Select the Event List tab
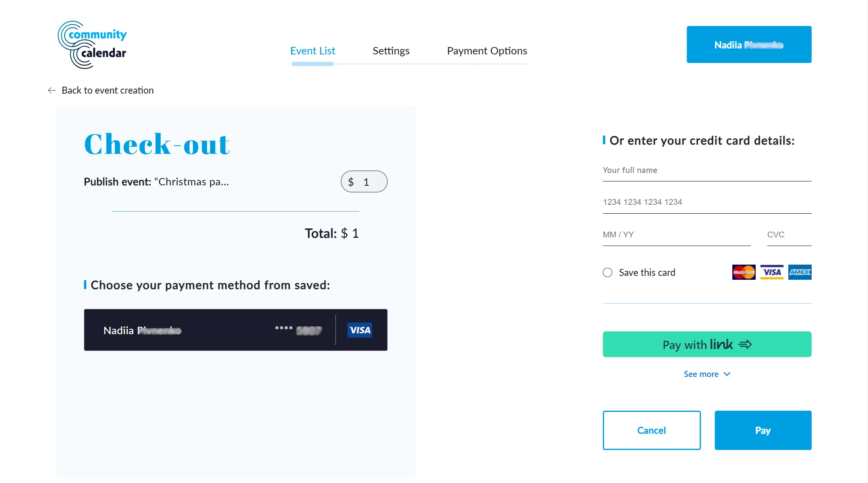The height and width of the screenshot is (483, 868). pyautogui.click(x=313, y=51)
